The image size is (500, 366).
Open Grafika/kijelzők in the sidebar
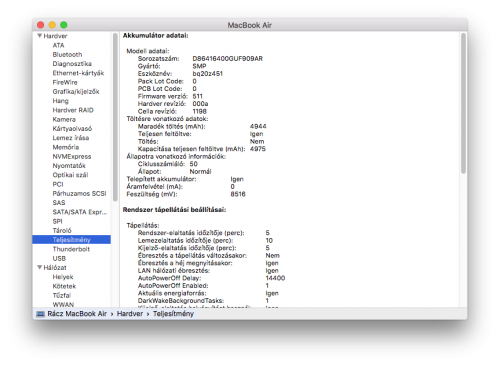[76, 91]
